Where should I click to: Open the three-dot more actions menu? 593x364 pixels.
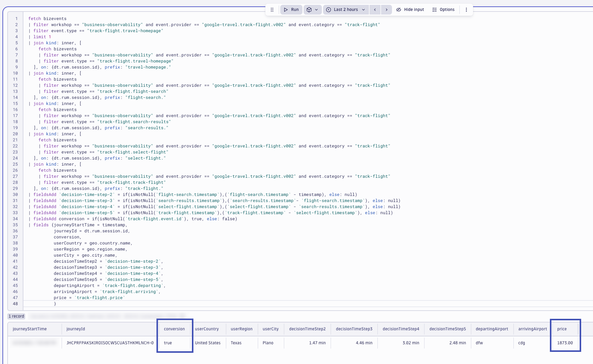pos(466,10)
